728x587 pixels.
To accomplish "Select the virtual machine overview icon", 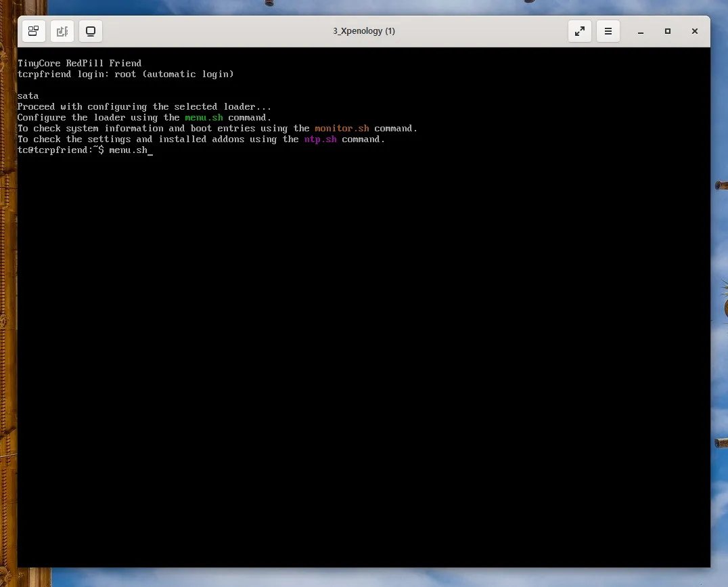I will tap(33, 30).
